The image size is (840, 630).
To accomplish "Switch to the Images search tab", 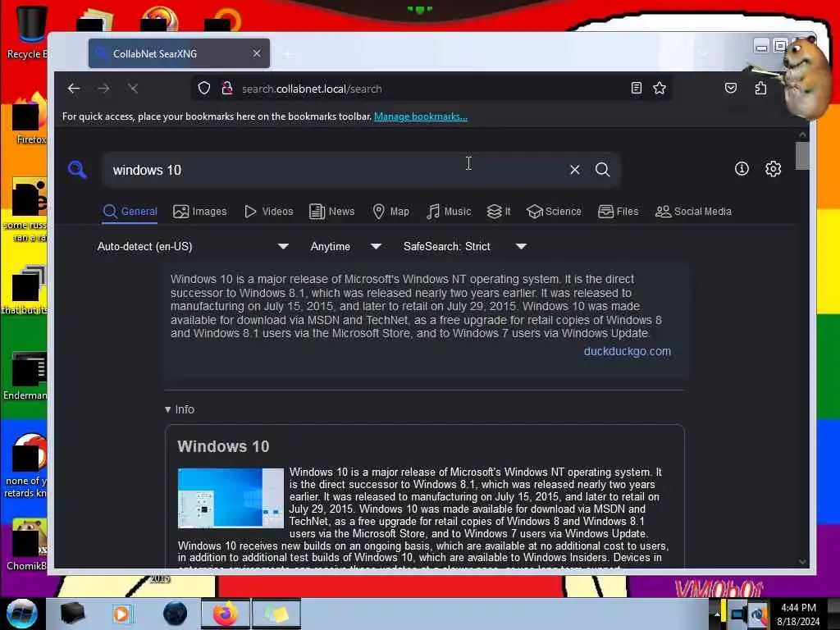I will click(x=200, y=212).
